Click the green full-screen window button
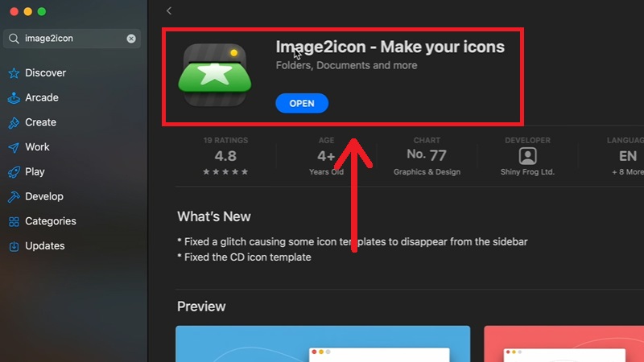 click(42, 11)
